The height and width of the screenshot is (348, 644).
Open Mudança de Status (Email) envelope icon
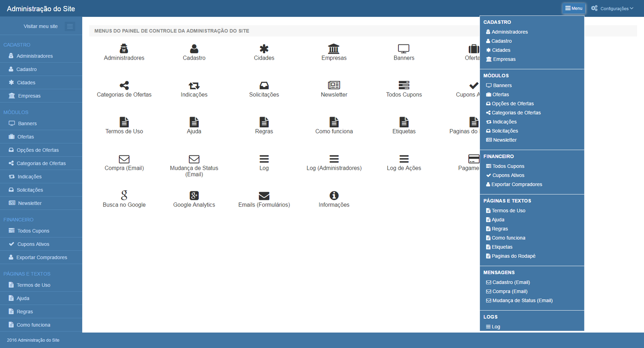click(194, 159)
